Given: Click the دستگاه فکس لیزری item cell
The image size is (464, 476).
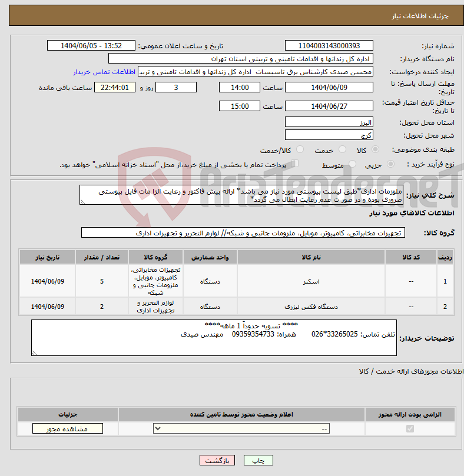Looking at the screenshot, I should 311,307.
